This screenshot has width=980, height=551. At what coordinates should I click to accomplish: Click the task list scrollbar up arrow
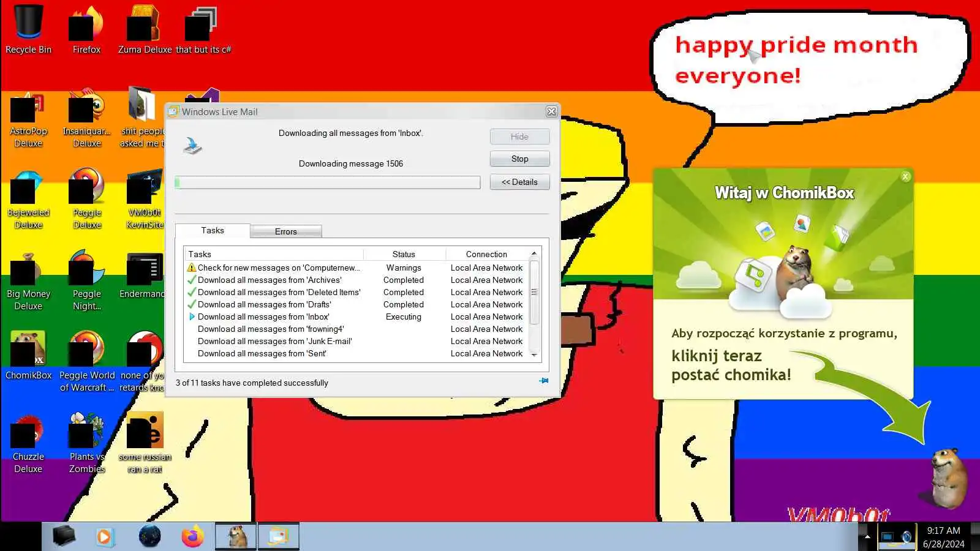pyautogui.click(x=534, y=253)
